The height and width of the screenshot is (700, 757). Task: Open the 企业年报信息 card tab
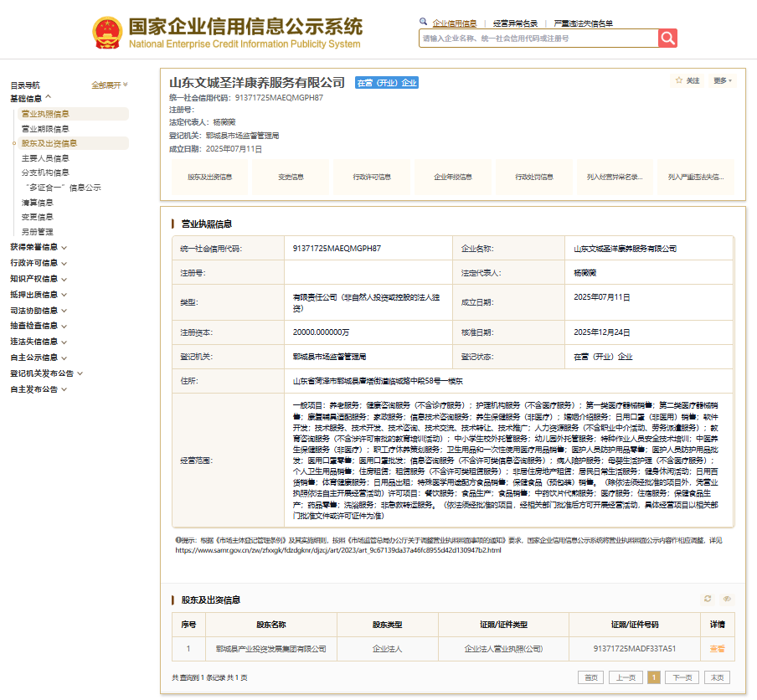point(453,178)
